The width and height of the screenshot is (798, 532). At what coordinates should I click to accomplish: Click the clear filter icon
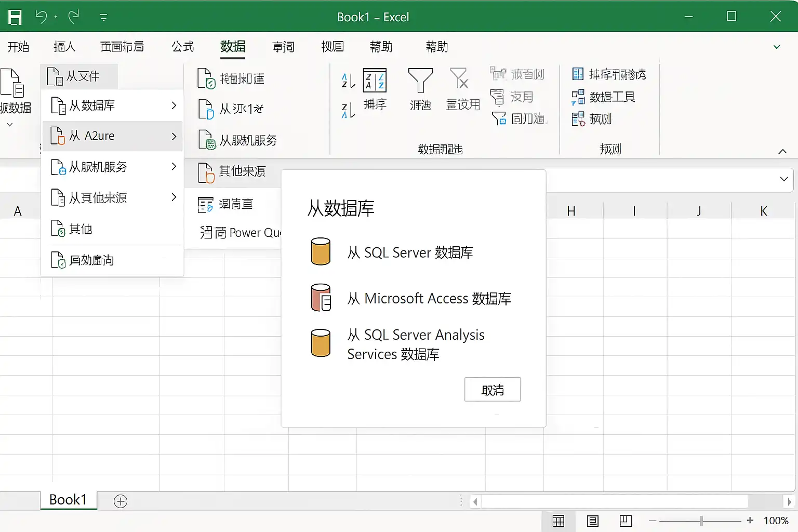459,78
